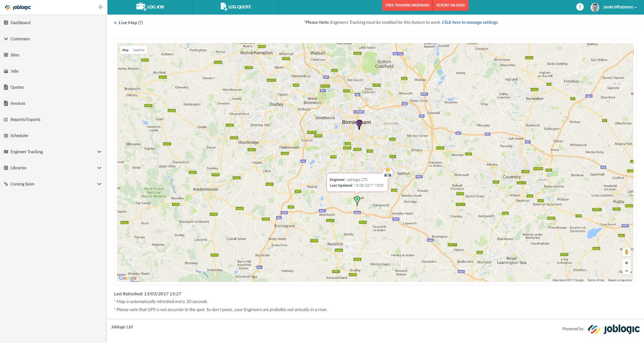Click the 'Last Refreshed: 13/03/2017 15:27' text
This screenshot has width=644, height=343.
coord(147,294)
